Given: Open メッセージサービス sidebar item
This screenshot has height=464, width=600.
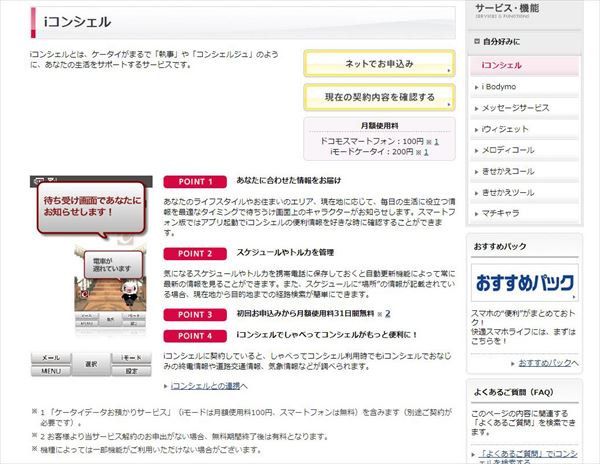Looking at the screenshot, I should pos(524,108).
